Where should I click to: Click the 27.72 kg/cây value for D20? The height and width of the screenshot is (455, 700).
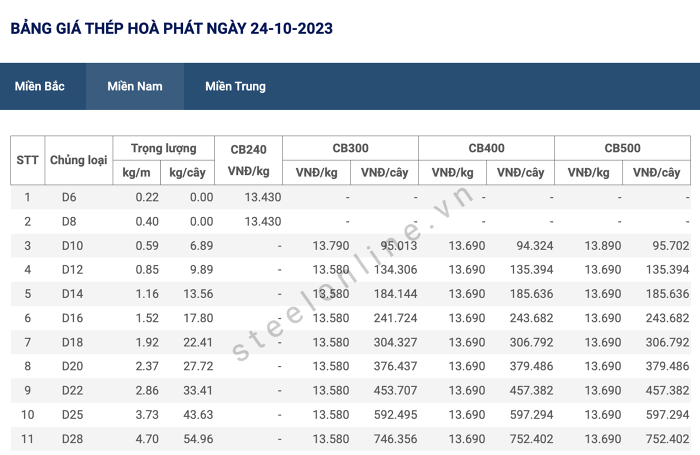click(198, 366)
